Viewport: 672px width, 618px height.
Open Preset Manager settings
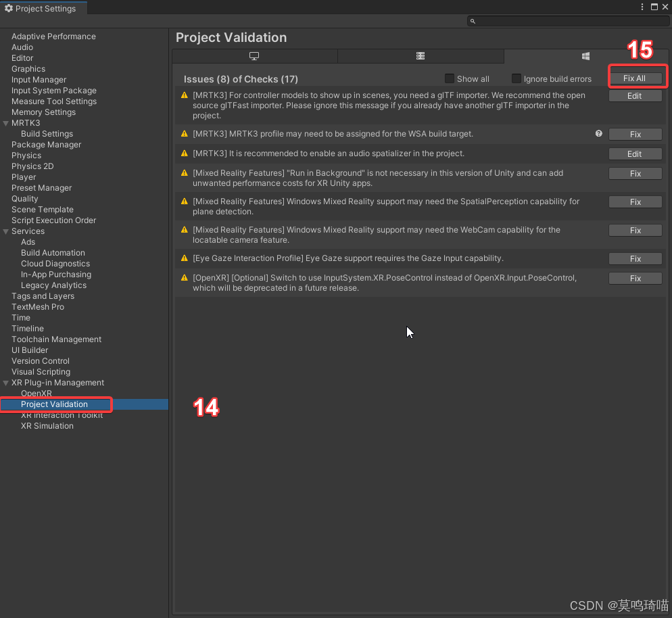[x=41, y=188]
